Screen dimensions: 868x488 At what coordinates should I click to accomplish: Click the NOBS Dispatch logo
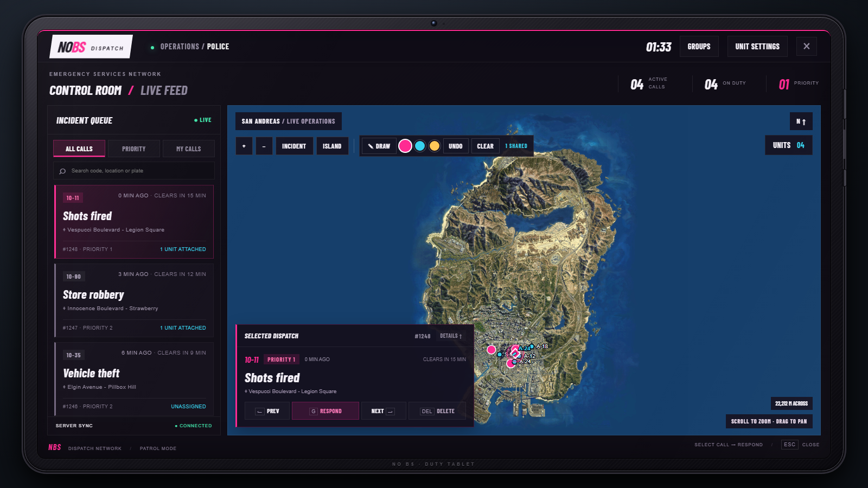point(91,47)
